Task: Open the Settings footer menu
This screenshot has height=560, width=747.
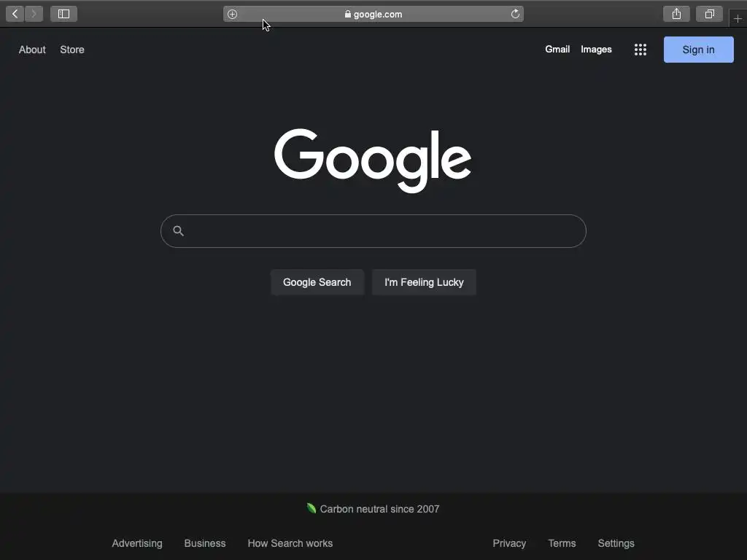Action: (616, 543)
